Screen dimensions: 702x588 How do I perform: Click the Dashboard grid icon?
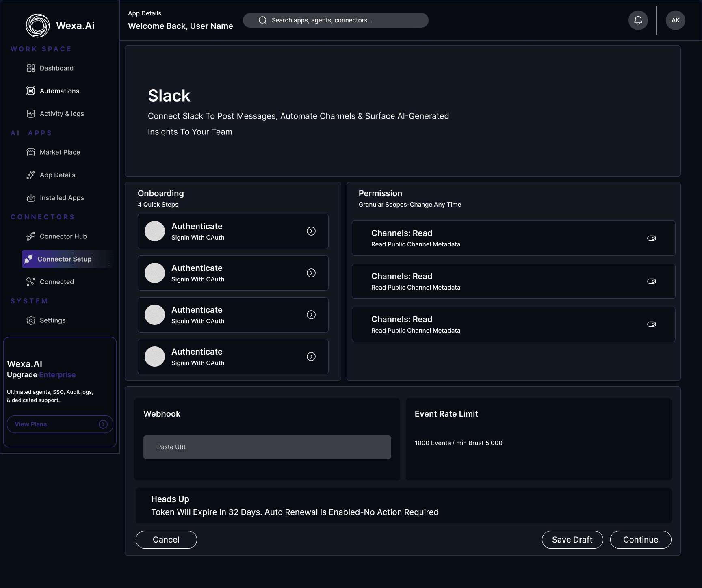(31, 68)
